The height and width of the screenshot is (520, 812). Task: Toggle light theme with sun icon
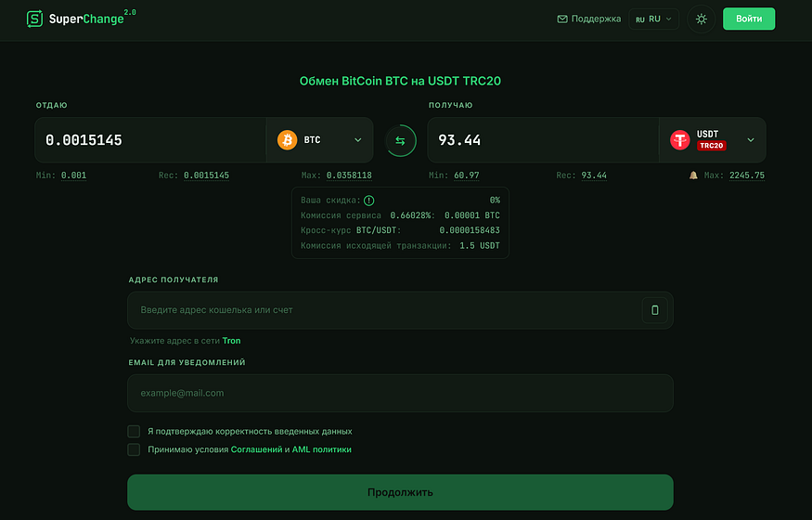click(x=702, y=19)
